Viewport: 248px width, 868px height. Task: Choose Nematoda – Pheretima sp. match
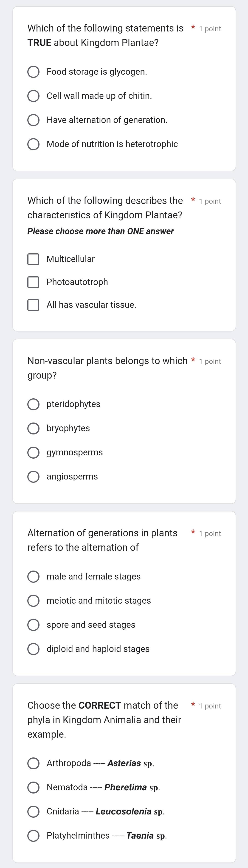click(x=33, y=788)
